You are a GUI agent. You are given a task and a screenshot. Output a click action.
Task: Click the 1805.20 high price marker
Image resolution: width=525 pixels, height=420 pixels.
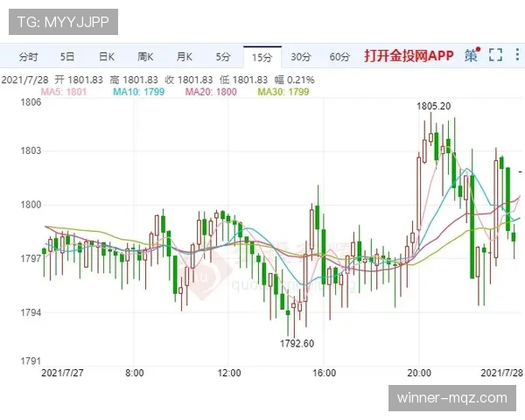pyautogui.click(x=434, y=106)
